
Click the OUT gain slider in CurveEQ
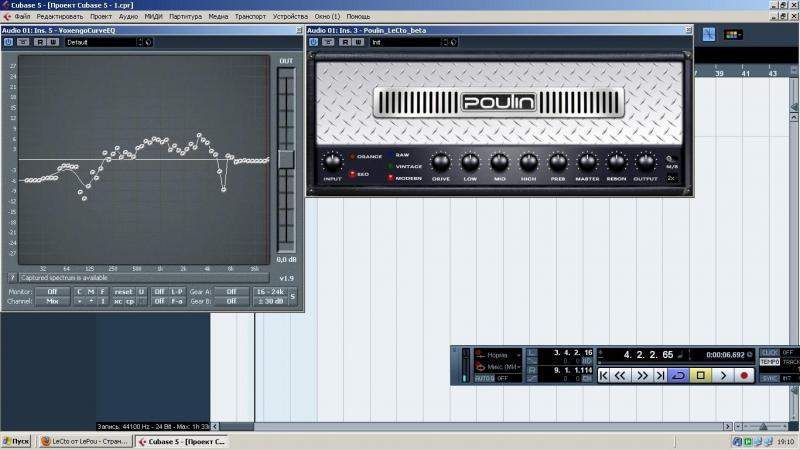coord(286,158)
